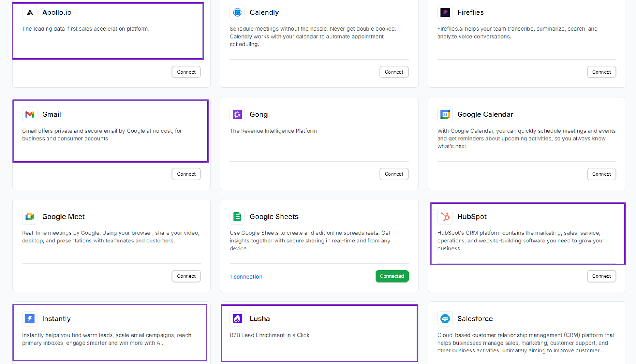636x364 pixels.
Task: Click the Google Meet camera icon
Action: coord(30,217)
